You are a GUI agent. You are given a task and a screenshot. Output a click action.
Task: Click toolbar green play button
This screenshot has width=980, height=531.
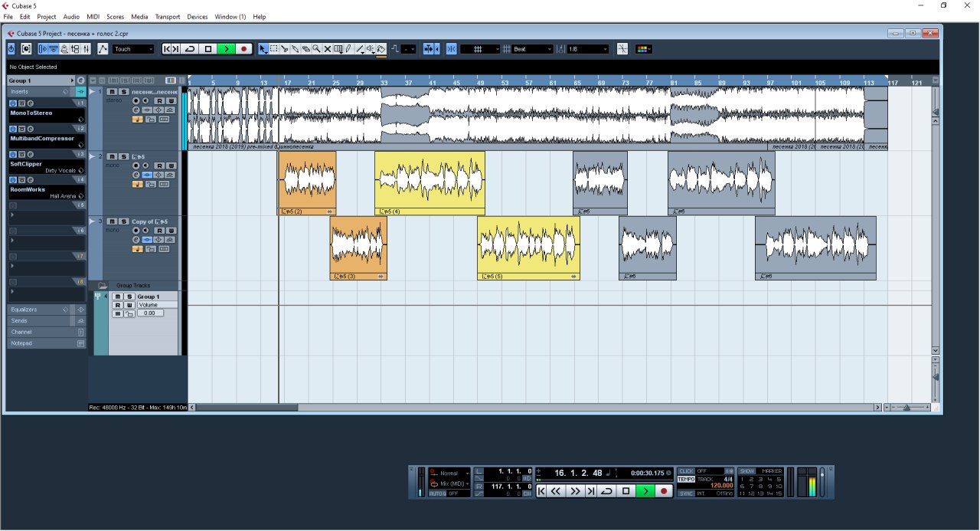pos(227,49)
